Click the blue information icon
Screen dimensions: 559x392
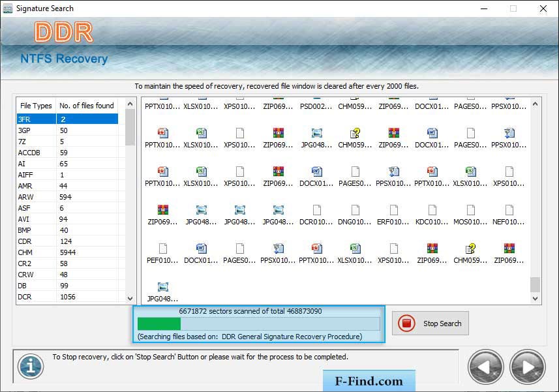tap(31, 366)
